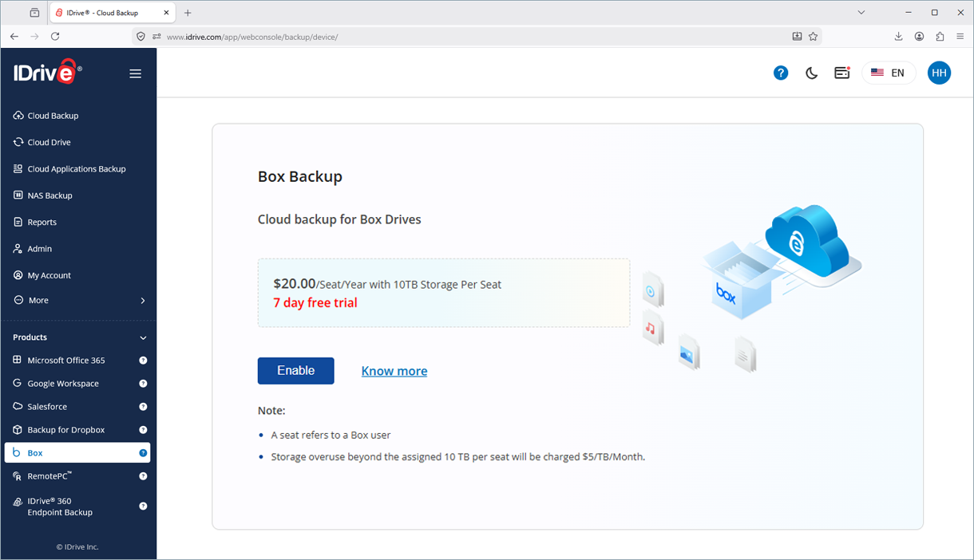
Task: Select Salesforce product
Action: click(x=47, y=407)
